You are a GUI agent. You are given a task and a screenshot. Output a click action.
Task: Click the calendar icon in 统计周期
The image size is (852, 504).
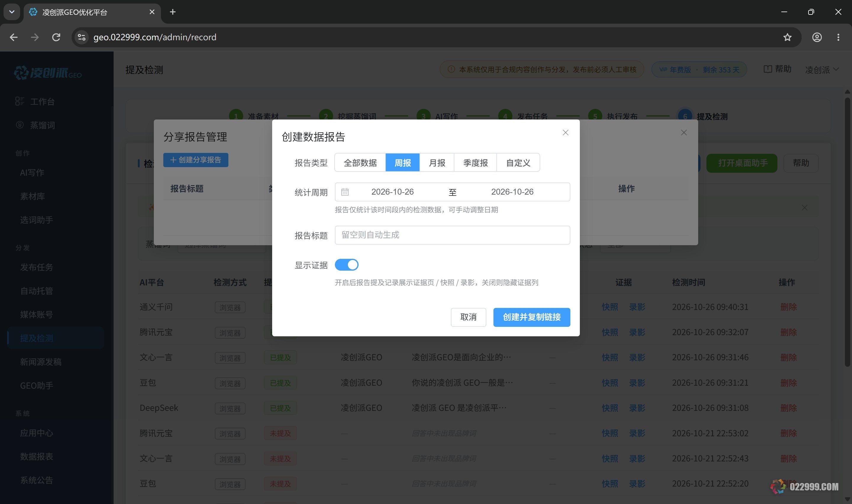pos(345,192)
